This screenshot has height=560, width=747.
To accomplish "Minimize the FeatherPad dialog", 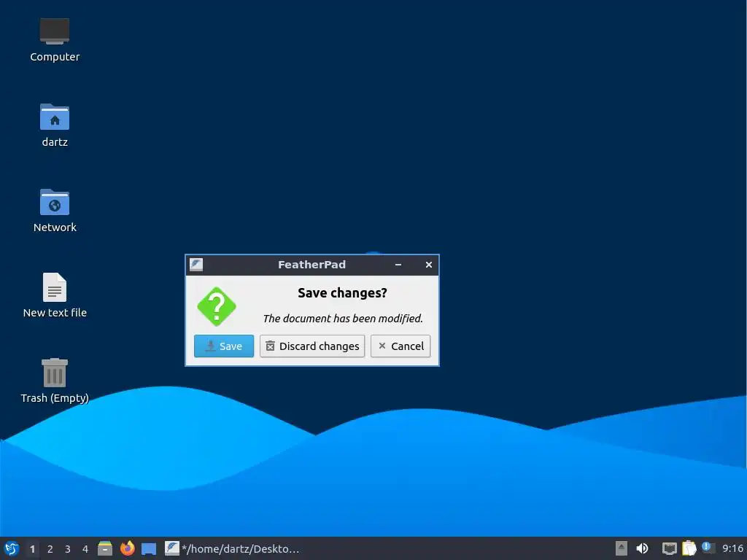I will point(398,265).
